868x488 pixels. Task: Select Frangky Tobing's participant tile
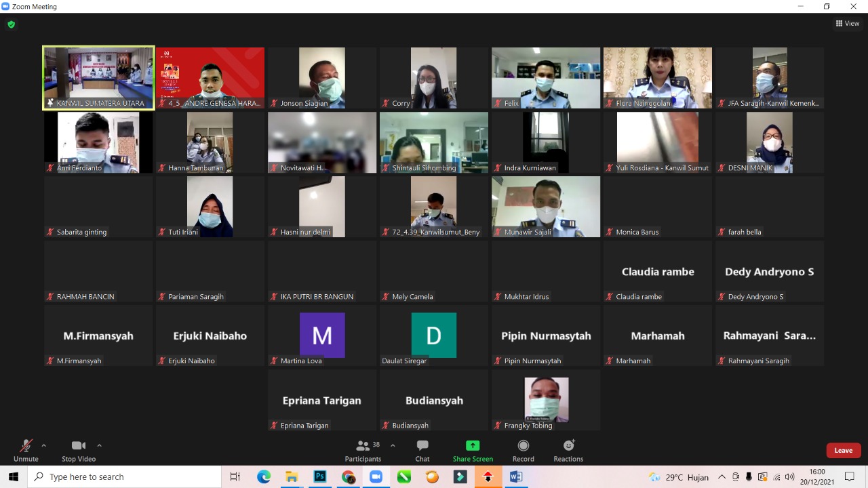[546, 400]
